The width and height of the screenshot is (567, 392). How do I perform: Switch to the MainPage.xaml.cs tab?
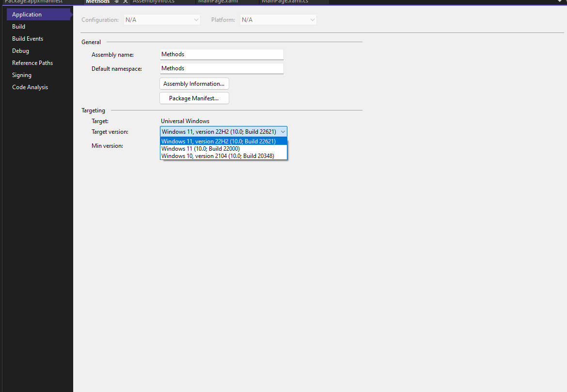point(285,2)
